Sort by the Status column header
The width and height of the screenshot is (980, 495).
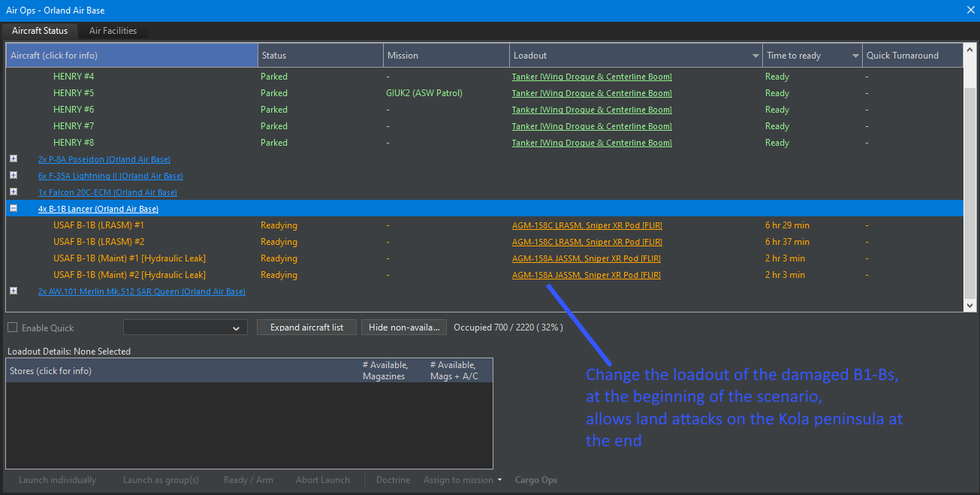pos(321,56)
